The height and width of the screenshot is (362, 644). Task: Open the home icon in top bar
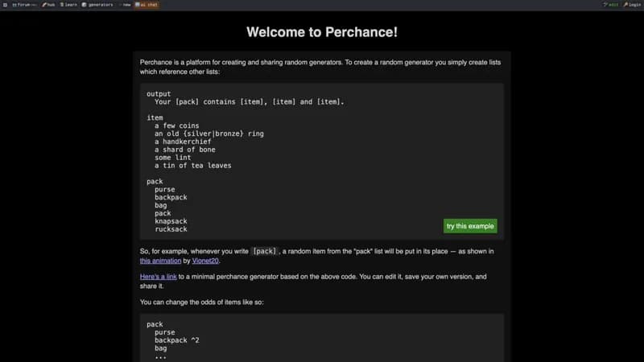click(x=5, y=5)
